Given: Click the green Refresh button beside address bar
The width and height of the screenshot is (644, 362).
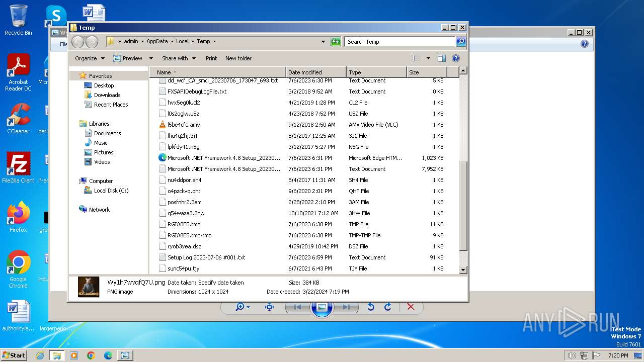Looking at the screenshot, I should click(x=336, y=42).
